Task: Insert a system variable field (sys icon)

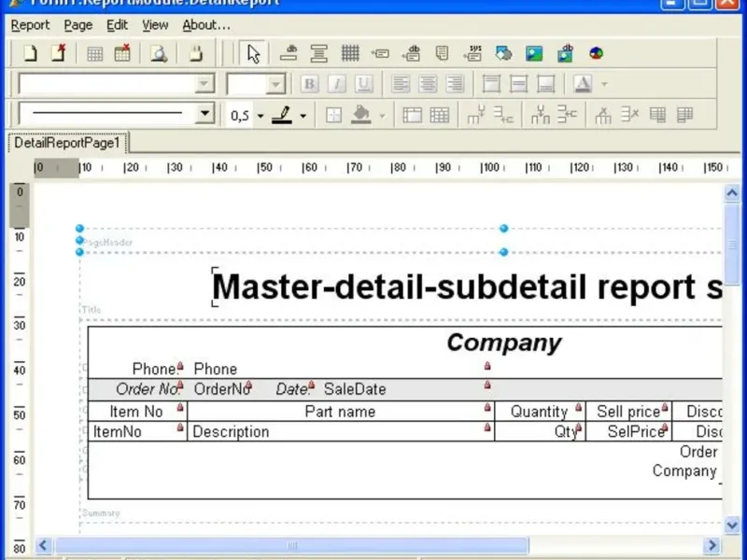Action: pyautogui.click(x=474, y=53)
